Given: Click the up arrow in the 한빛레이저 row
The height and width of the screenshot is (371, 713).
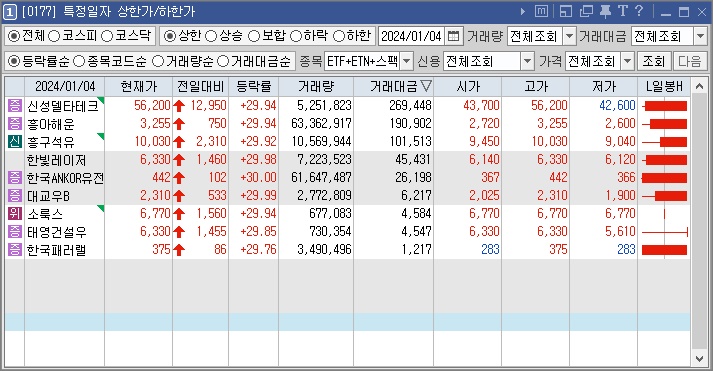Looking at the screenshot, I should [x=179, y=160].
